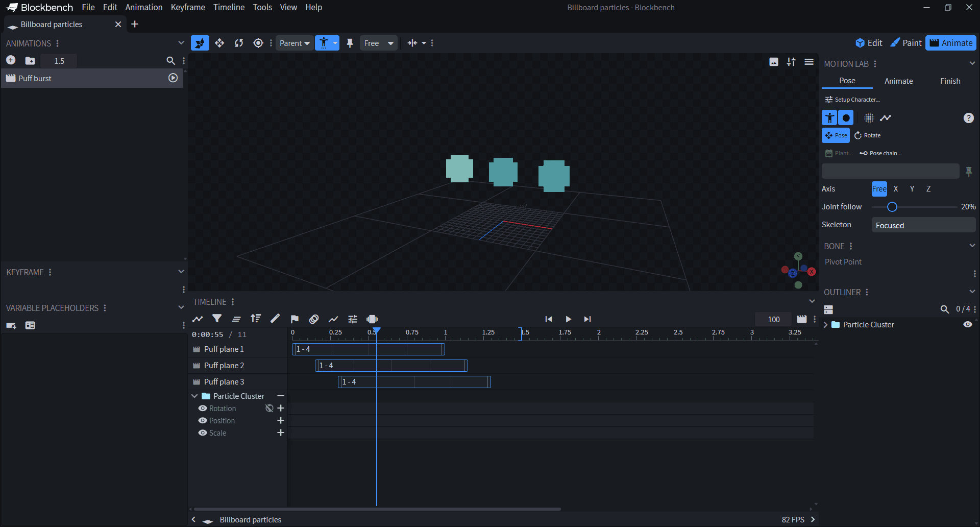Toggle Position channel eye in timeline
The width and height of the screenshot is (980, 527).
point(203,421)
